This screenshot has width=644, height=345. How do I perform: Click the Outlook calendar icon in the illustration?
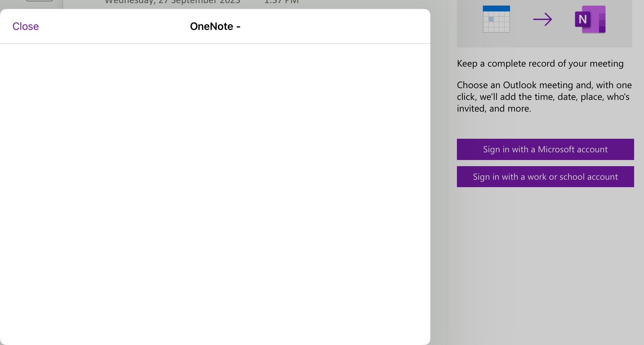[496, 19]
